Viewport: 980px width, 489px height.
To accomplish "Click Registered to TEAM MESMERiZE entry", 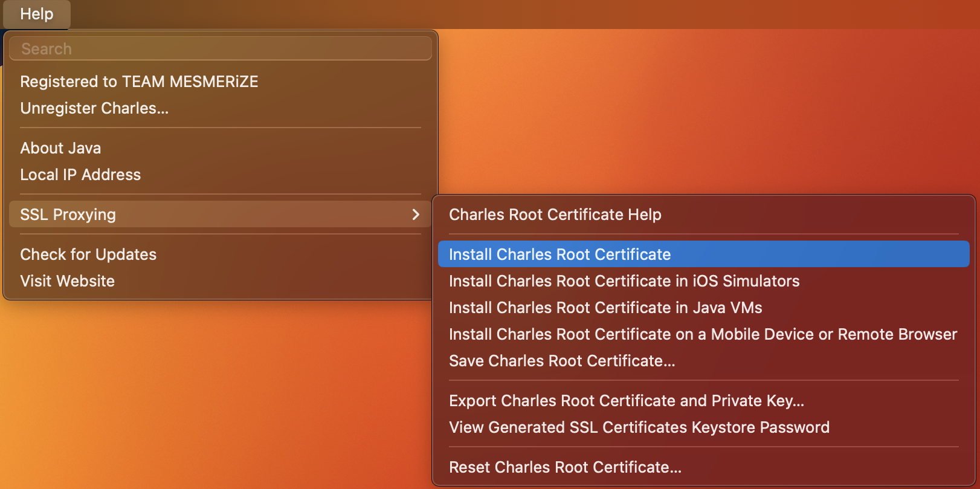I will pyautogui.click(x=139, y=82).
